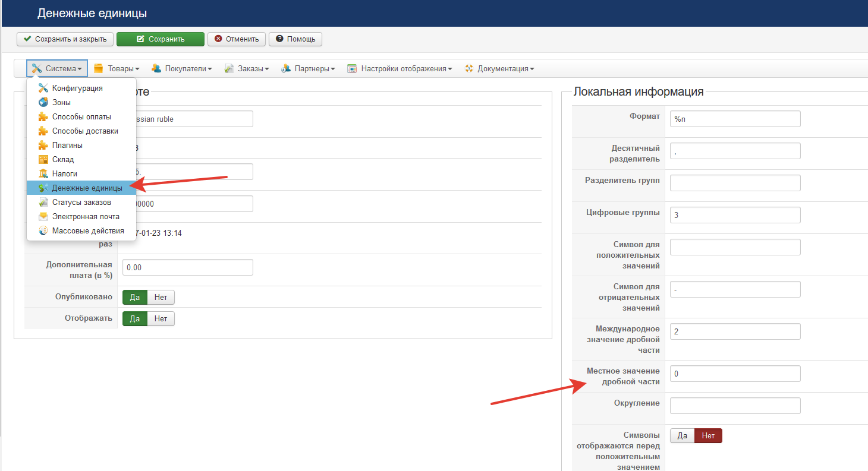Open Конфигурация from the Система menu
The width and height of the screenshot is (868, 471).
click(x=81, y=88)
